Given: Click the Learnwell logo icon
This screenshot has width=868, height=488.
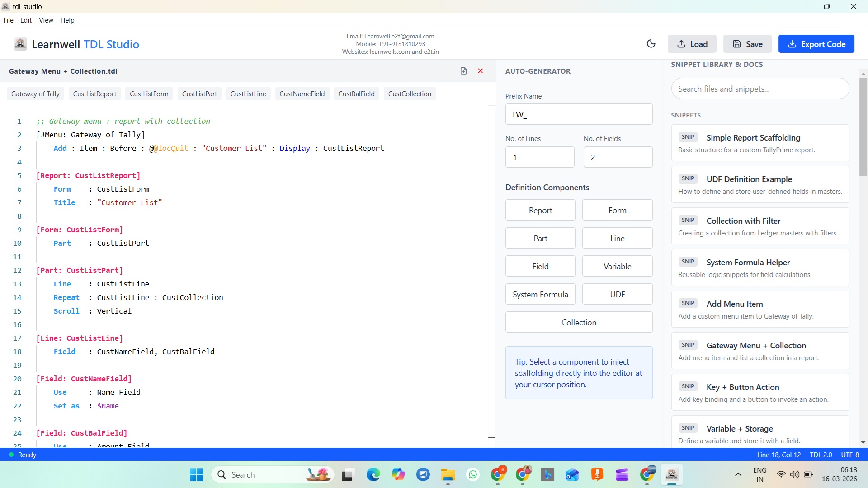Looking at the screenshot, I should point(20,44).
